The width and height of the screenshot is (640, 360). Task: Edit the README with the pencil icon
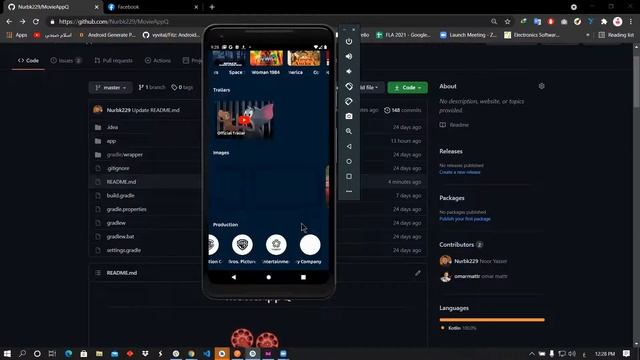click(417, 273)
